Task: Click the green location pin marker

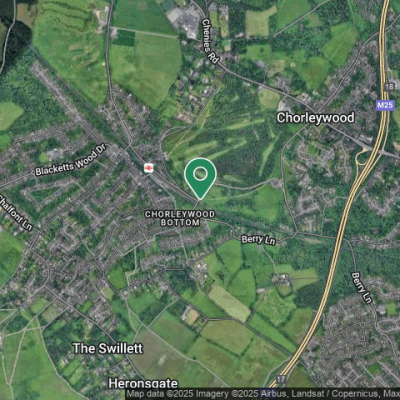Action: pyautogui.click(x=200, y=179)
